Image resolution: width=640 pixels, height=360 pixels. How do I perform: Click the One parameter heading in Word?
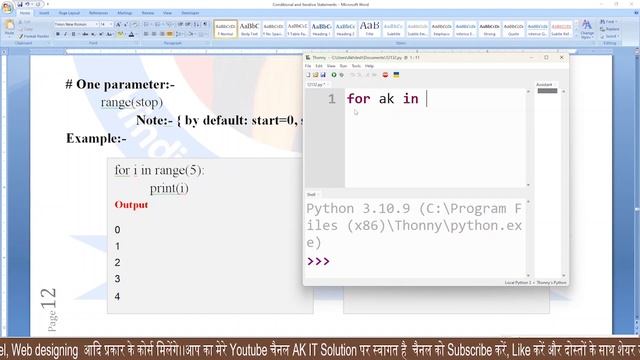pos(120,84)
